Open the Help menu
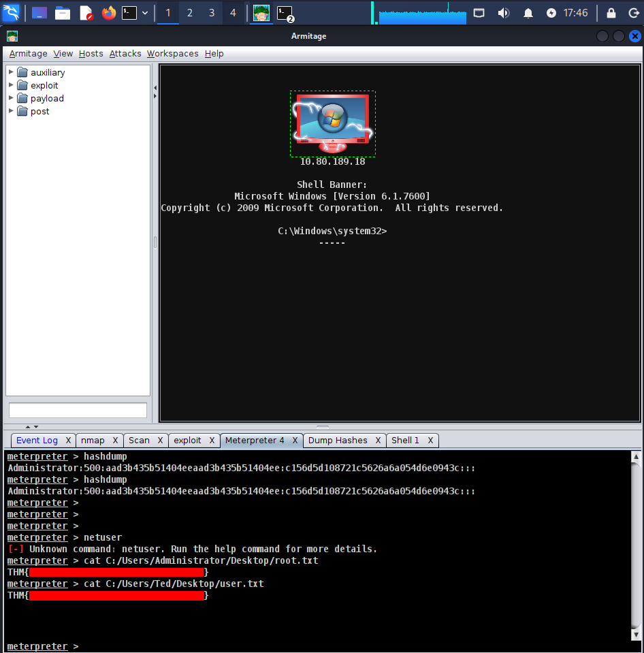The width and height of the screenshot is (644, 653). pyautogui.click(x=214, y=54)
